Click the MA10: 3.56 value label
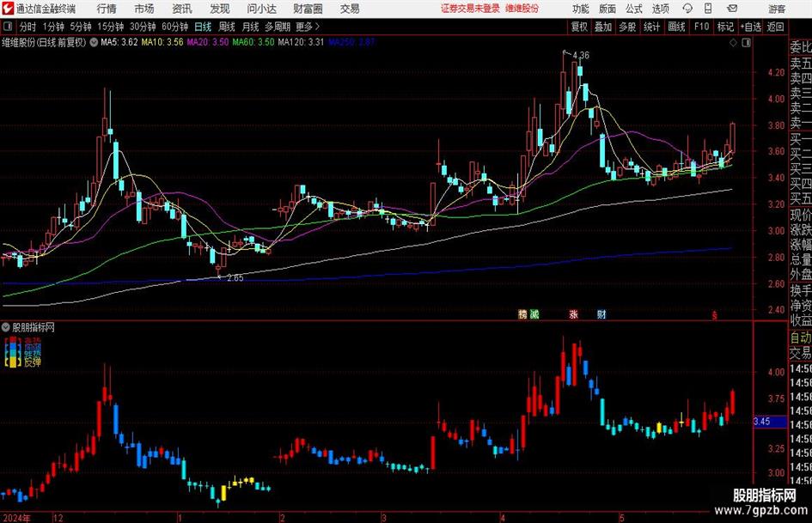This screenshot has width=812, height=523. point(162,42)
